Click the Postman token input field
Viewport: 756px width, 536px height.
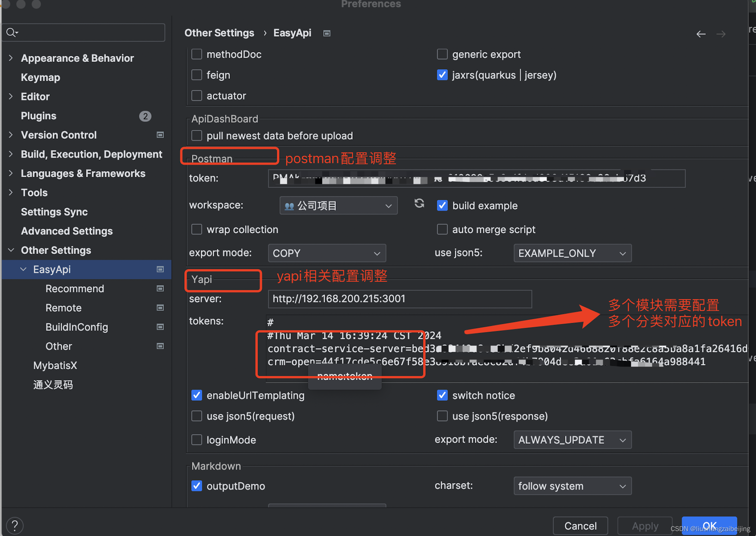point(477,178)
